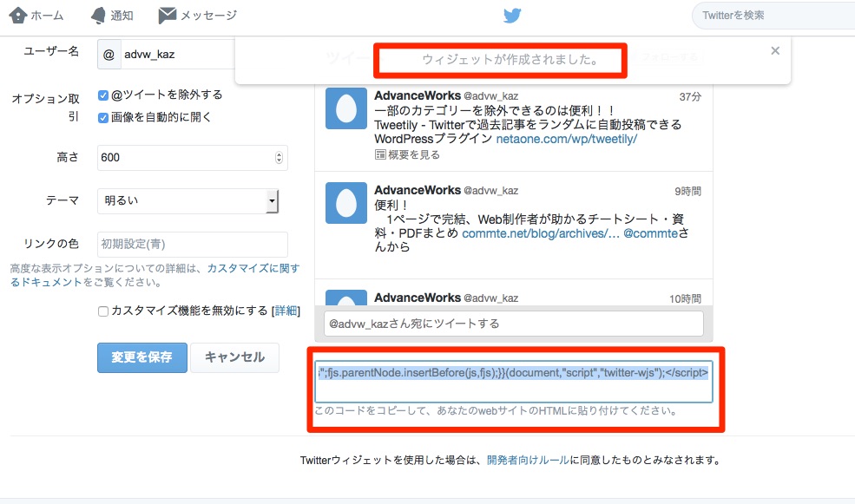
Task: Go to ホーム tab
Action: coord(36,16)
